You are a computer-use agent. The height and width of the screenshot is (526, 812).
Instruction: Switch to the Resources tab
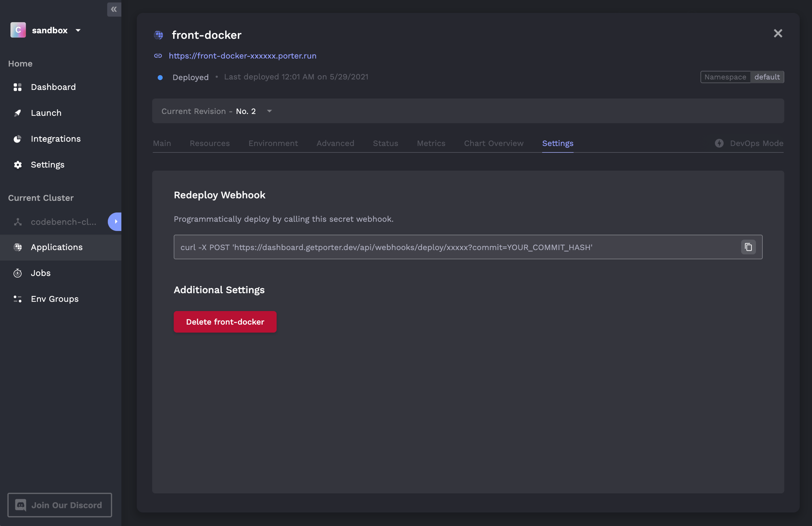tap(210, 143)
